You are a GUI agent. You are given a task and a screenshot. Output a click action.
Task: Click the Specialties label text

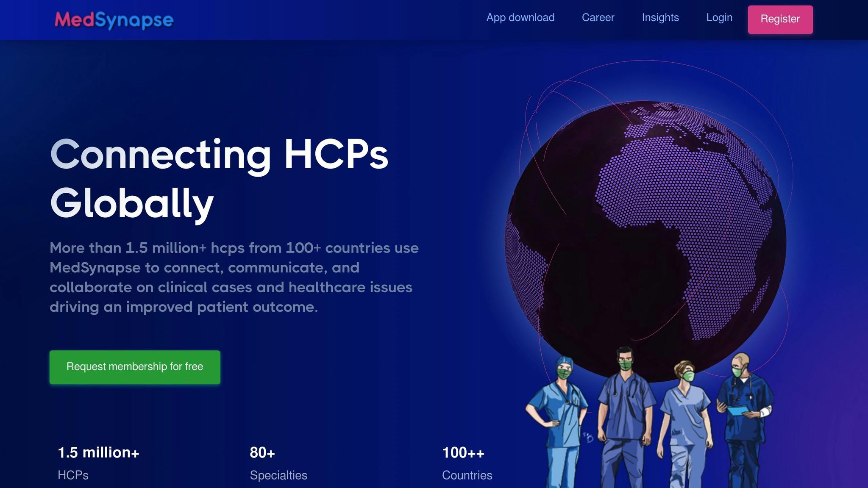click(x=278, y=475)
